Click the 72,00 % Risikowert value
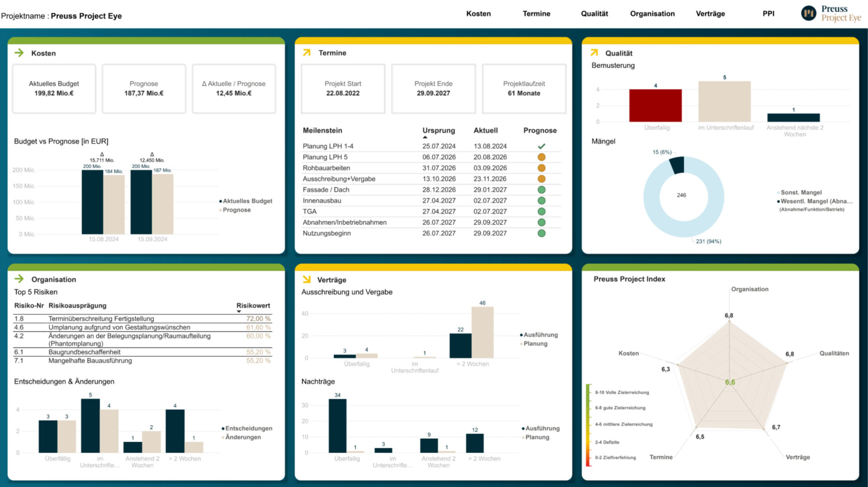This screenshot has width=868, height=487. pyautogui.click(x=258, y=319)
